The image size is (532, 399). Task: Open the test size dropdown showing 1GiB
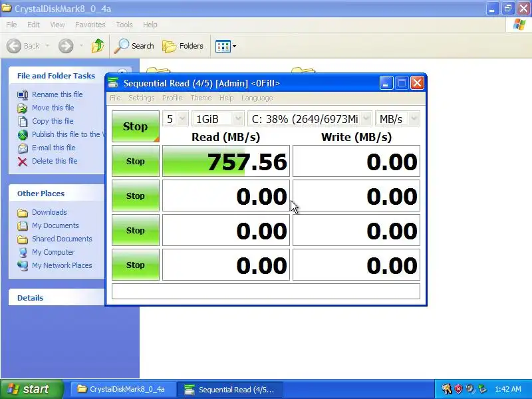tap(218, 119)
